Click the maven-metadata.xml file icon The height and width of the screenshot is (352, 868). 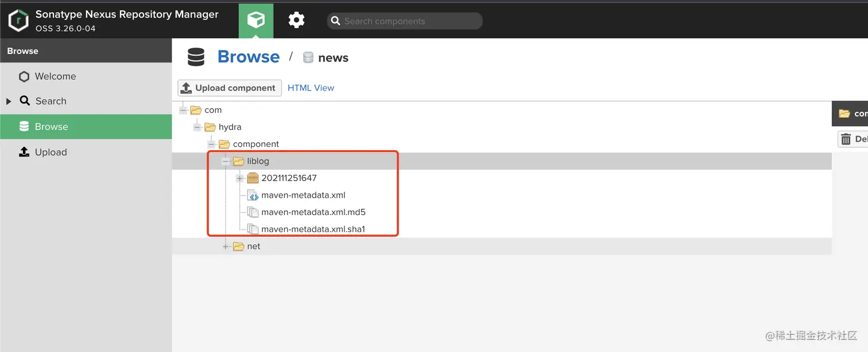pos(253,195)
